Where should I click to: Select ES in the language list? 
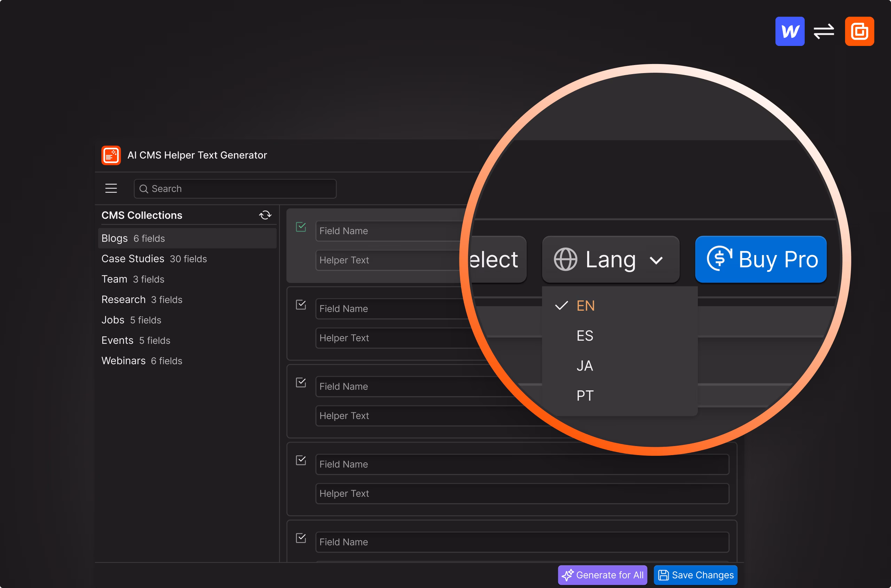(585, 336)
